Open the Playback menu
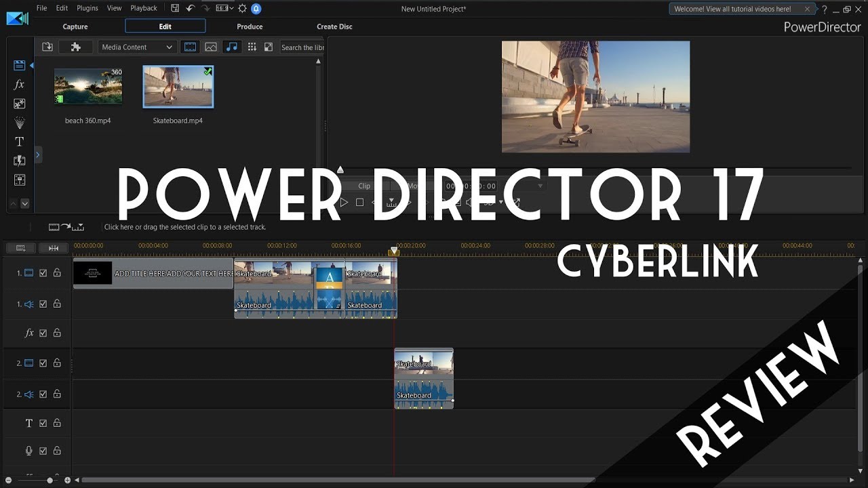The image size is (868, 488). 144,8
